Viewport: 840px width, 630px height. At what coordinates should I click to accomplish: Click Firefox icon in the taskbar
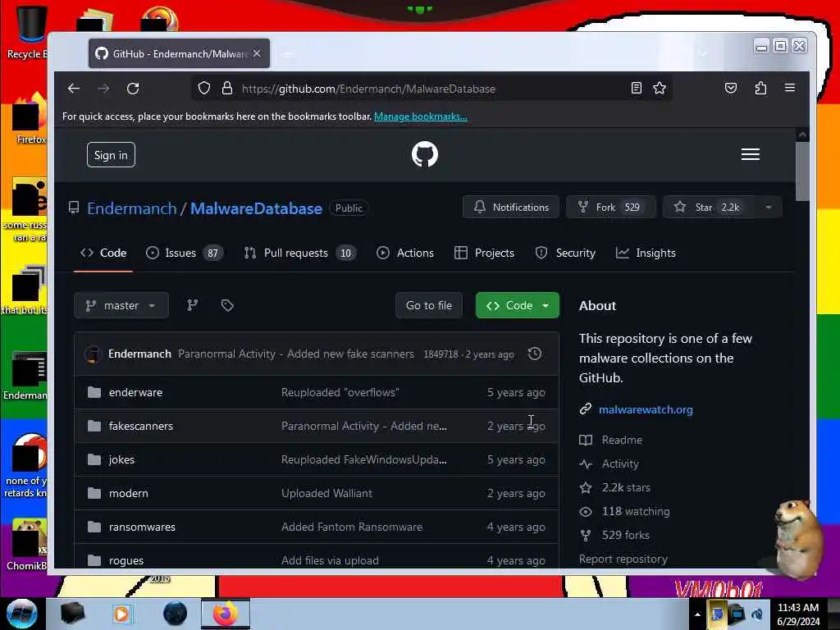(226, 614)
